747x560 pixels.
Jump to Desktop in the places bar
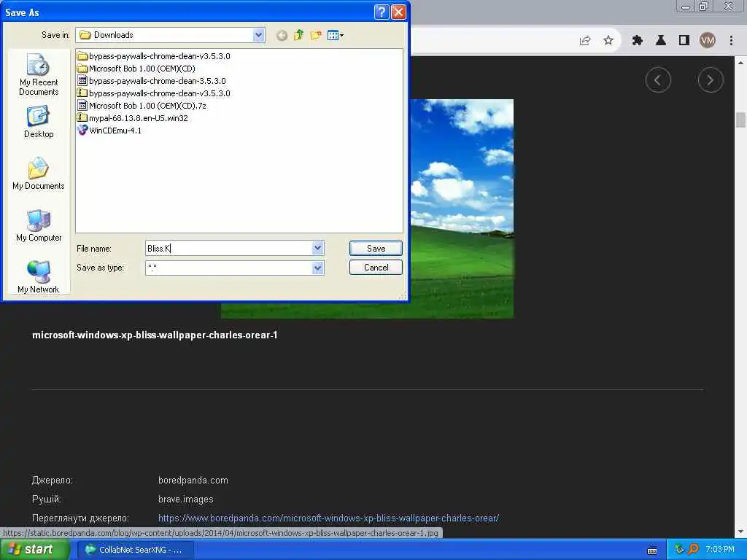coord(39,122)
